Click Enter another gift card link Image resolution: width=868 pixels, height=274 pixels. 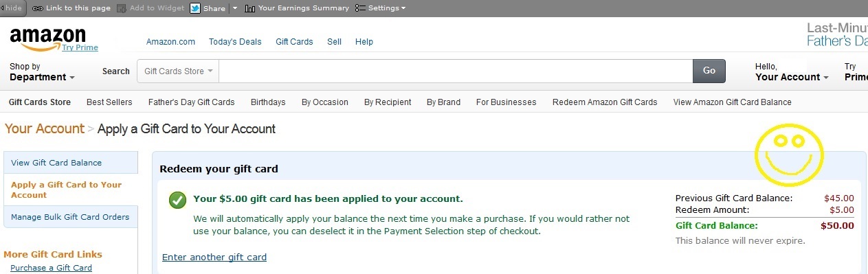click(x=214, y=258)
